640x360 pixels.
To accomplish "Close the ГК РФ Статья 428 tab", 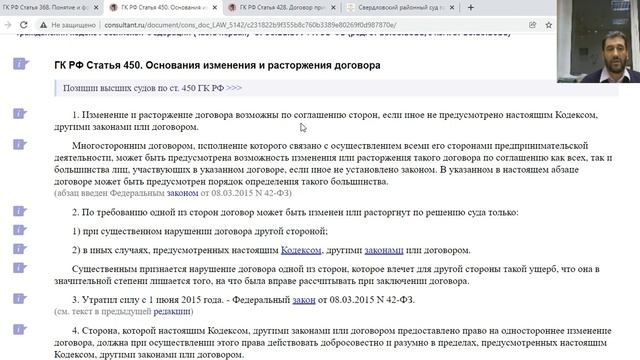I will coord(333,7).
